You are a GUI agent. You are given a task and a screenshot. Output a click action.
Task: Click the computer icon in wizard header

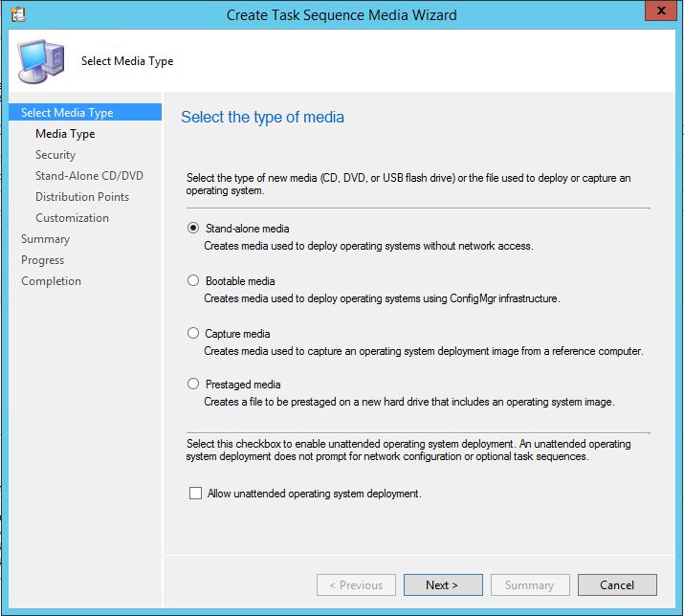[x=41, y=61]
